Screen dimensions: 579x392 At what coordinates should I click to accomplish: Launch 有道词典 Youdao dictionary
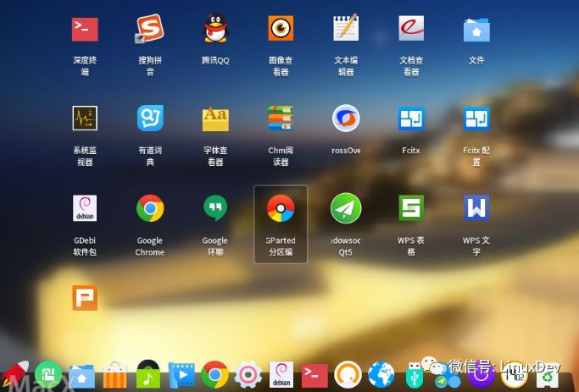pyautogui.click(x=150, y=118)
